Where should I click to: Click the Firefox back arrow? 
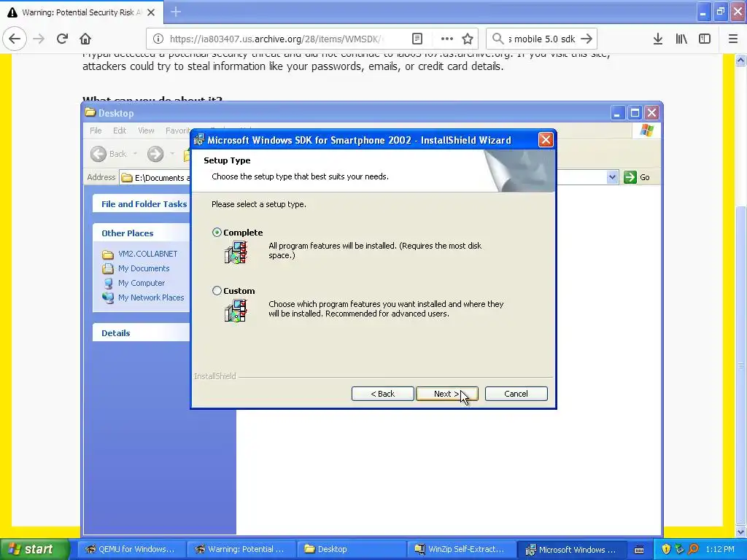[15, 39]
